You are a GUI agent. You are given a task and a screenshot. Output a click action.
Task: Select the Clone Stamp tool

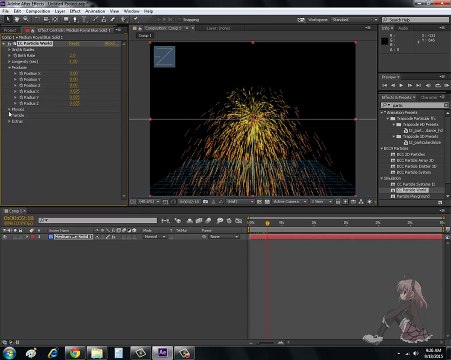click(x=104, y=20)
